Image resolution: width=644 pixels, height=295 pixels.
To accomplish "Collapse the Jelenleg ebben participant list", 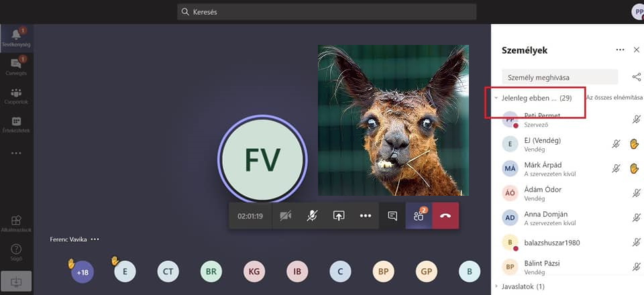I will coord(496,98).
